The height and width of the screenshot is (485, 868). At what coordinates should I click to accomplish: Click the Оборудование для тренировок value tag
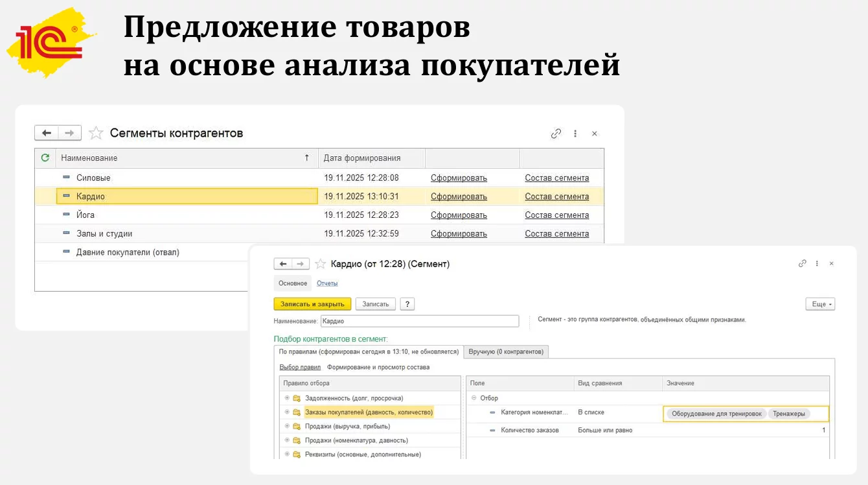(x=716, y=414)
